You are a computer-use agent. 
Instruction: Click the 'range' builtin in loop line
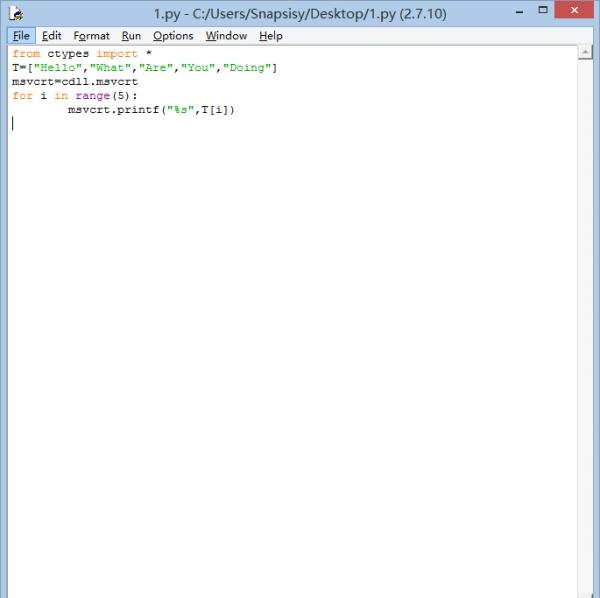pos(93,96)
